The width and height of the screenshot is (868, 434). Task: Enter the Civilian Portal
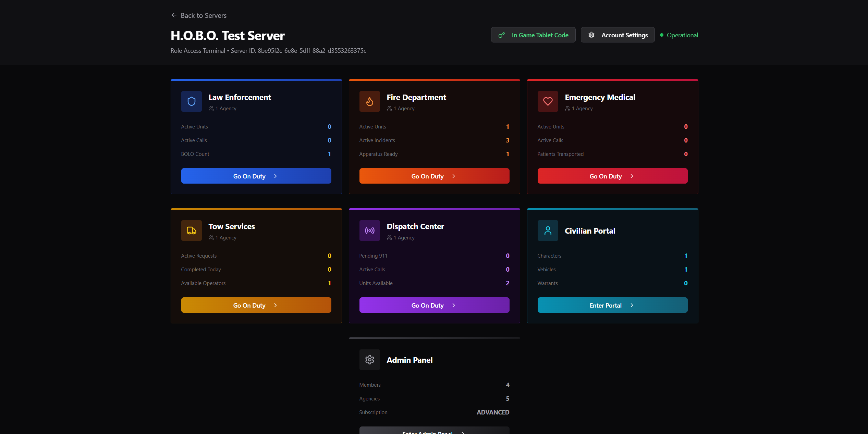pyautogui.click(x=612, y=305)
